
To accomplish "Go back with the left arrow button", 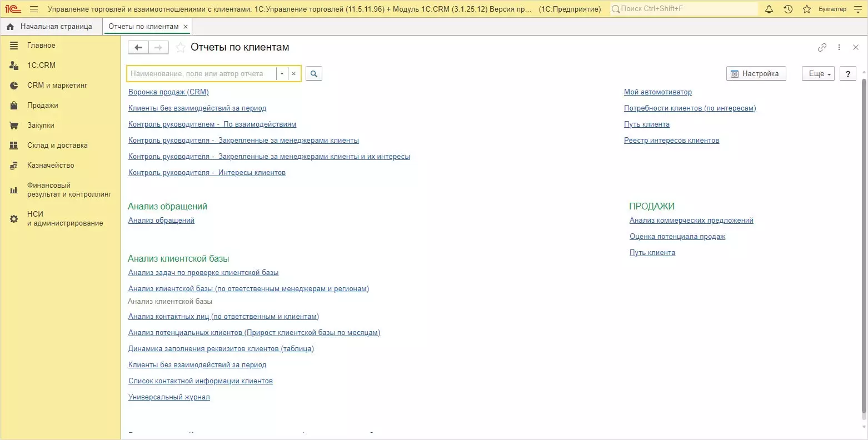I will 138,48.
